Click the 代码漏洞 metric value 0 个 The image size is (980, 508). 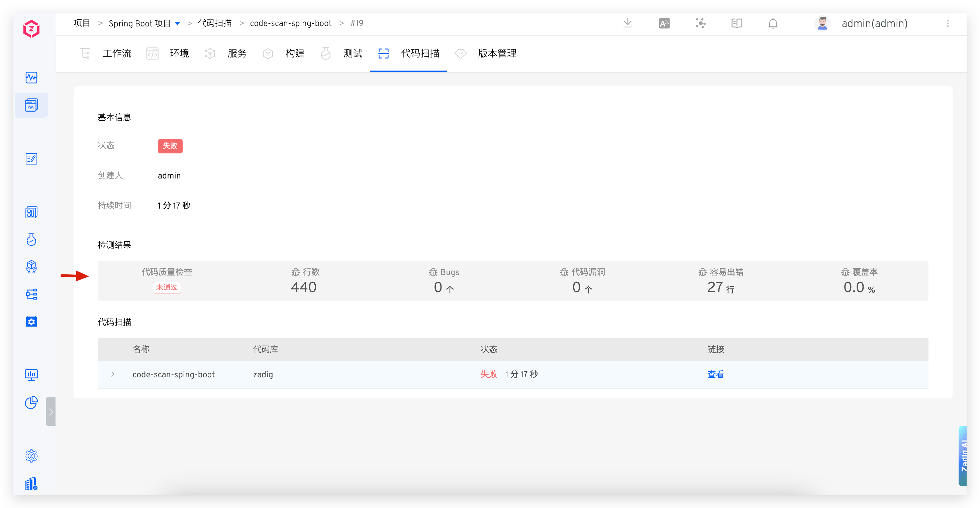582,287
